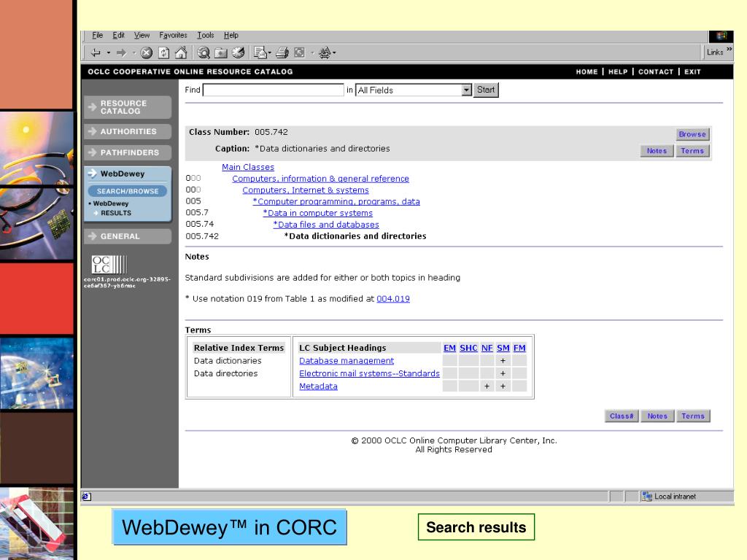Click inside the Find text field
747x560 pixels.
coord(274,90)
